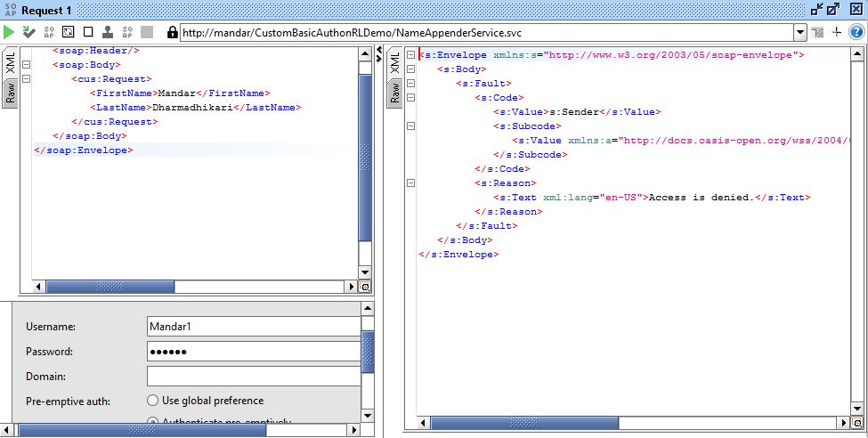This screenshot has width=868, height=438.
Task: Open help with the blue question mark
Action: tap(856, 33)
